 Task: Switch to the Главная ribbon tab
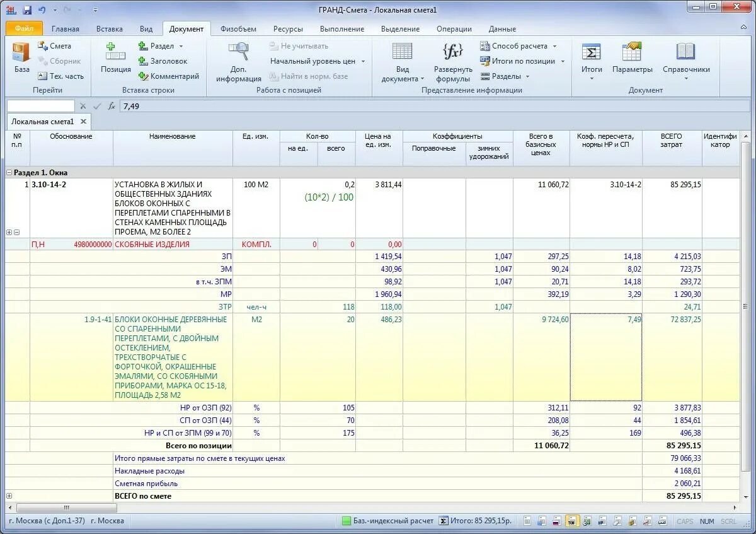tap(66, 29)
